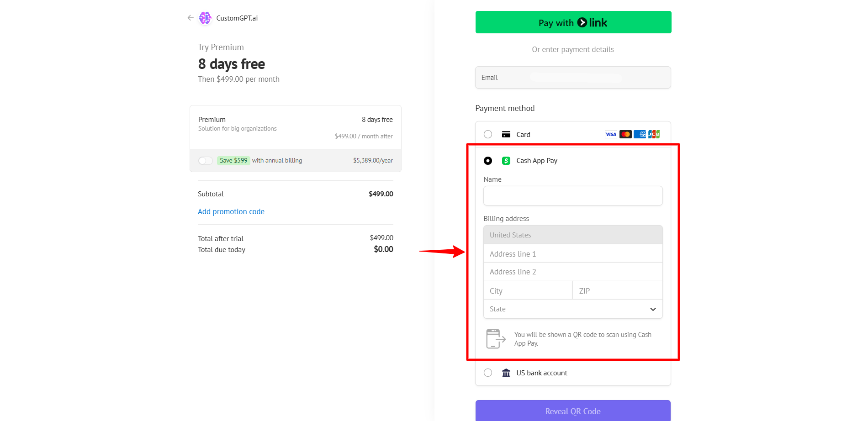Click the 'US bank account' label
This screenshot has width=868, height=421.
[x=542, y=373]
